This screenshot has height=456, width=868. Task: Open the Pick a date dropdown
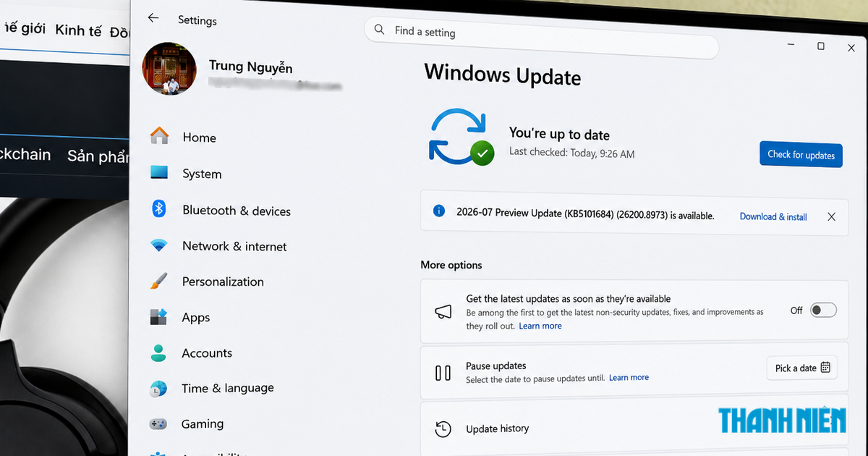click(802, 368)
